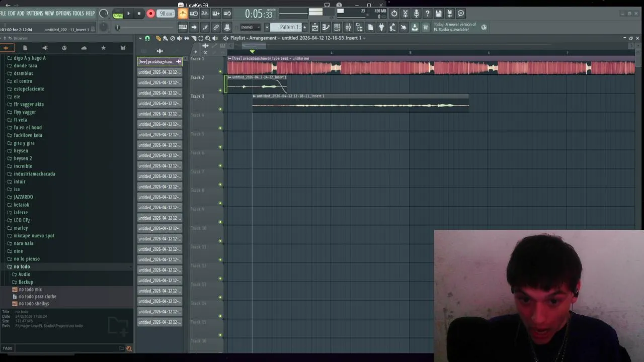644x362 pixels.
Task: Toggle the wait for input icon
Action: [194, 14]
